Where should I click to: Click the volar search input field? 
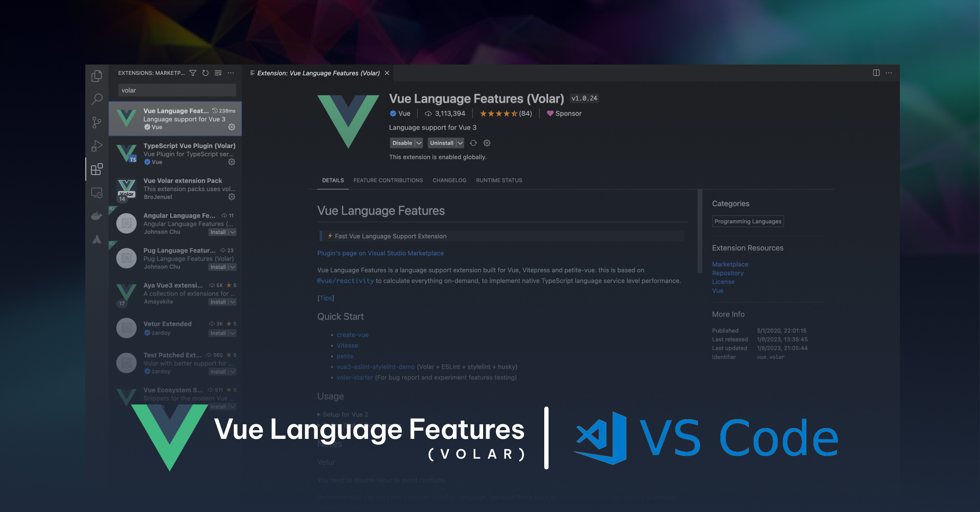point(175,90)
